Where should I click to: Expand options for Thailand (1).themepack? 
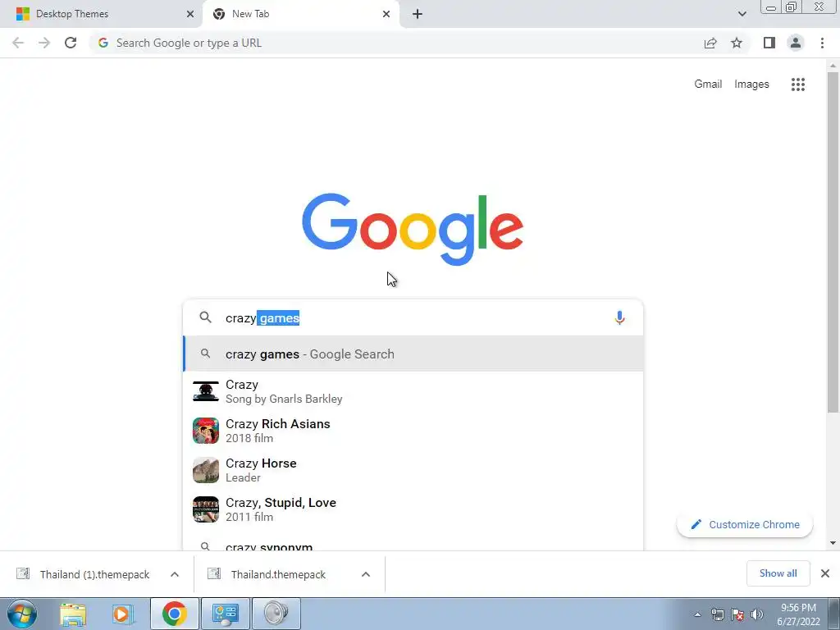[x=175, y=574]
